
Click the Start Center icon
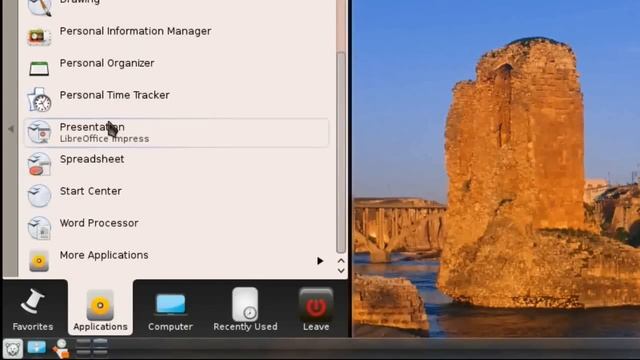click(39, 196)
